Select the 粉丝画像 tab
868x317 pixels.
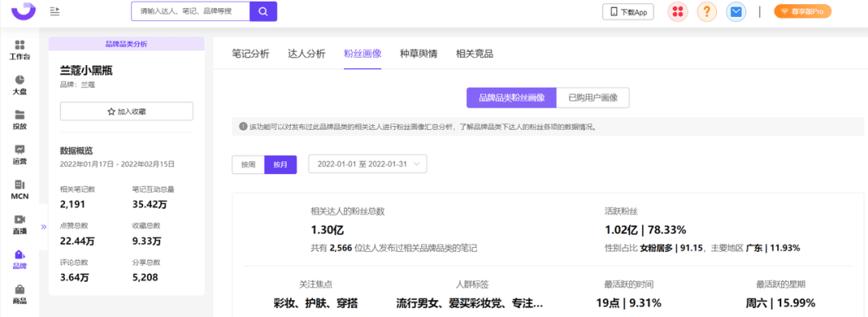click(x=362, y=54)
